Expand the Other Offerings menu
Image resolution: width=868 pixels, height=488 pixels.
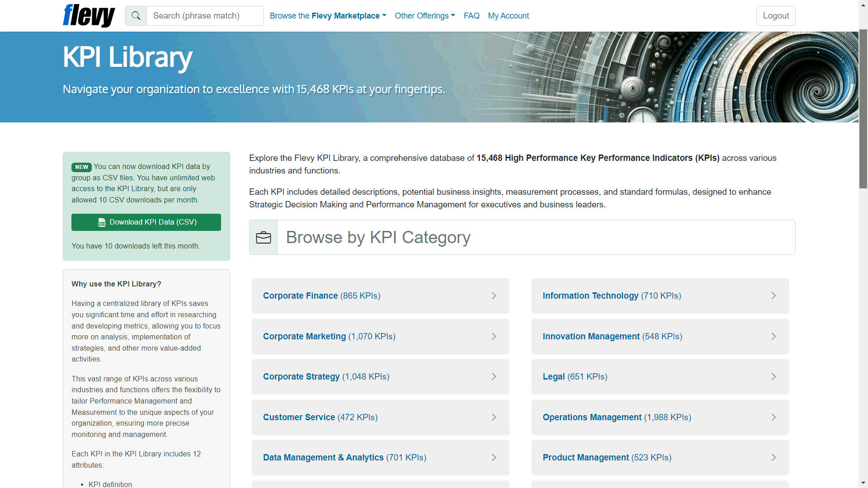[425, 16]
